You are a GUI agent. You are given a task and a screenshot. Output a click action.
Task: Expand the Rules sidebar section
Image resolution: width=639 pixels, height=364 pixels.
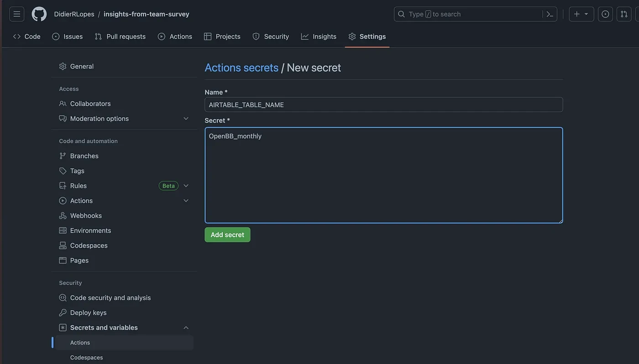pos(186,186)
